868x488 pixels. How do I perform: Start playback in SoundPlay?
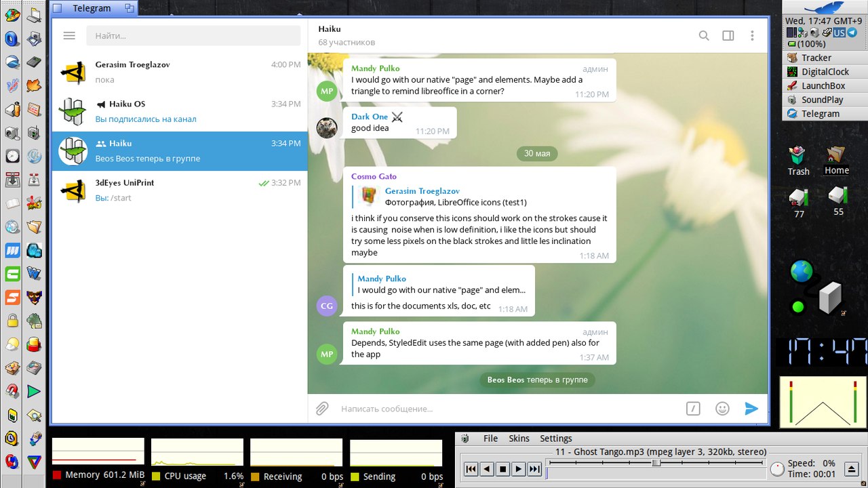click(518, 468)
